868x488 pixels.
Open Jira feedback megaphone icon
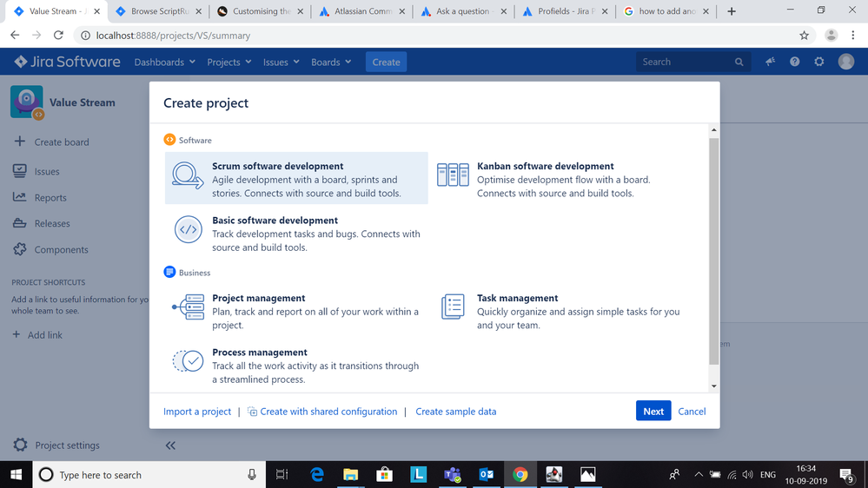tap(770, 62)
